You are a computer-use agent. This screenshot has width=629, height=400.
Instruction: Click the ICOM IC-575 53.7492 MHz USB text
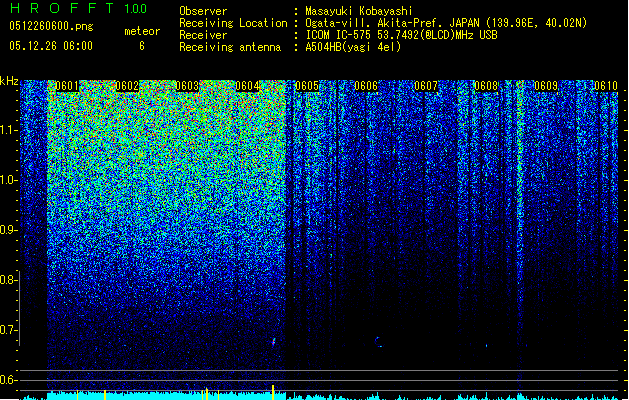402,35
